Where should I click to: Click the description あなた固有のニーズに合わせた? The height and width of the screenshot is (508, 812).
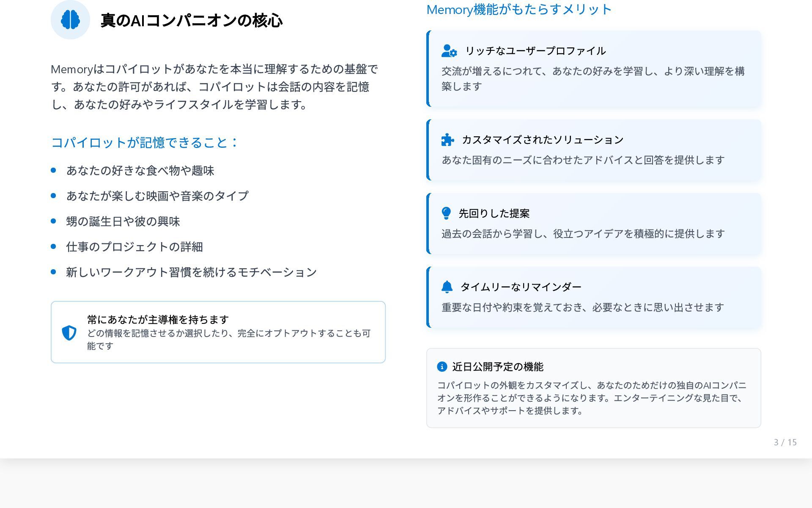583,160
